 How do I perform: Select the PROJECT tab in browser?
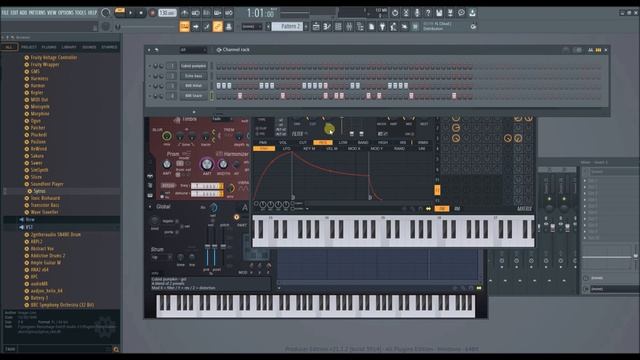29,47
